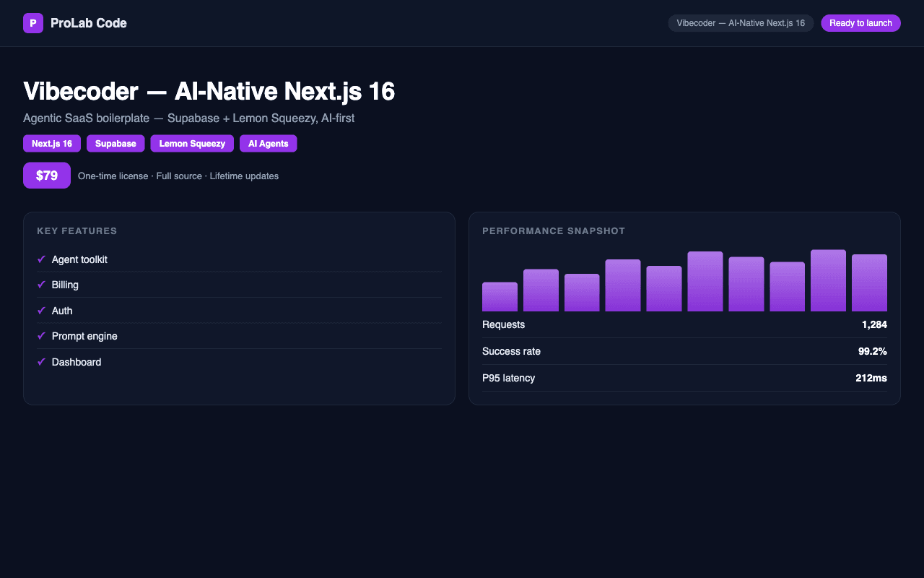This screenshot has height=578, width=924.
Task: Click the 212ms latency value
Action: 871,378
